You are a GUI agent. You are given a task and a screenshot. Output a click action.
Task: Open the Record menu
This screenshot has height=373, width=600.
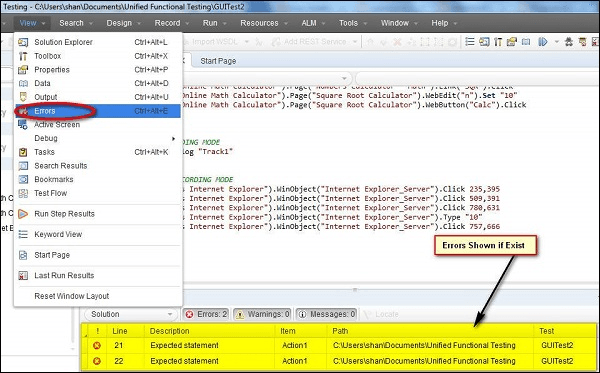click(x=171, y=23)
